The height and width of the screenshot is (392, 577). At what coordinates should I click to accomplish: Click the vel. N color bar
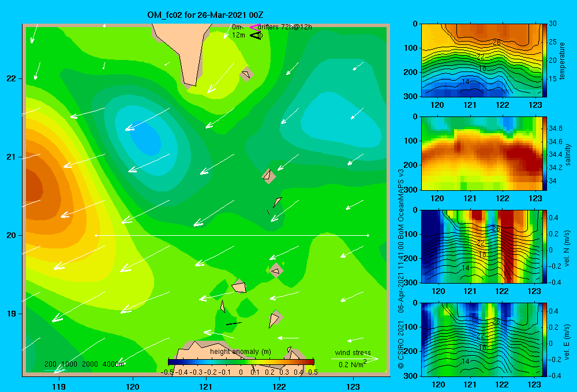[545, 246]
